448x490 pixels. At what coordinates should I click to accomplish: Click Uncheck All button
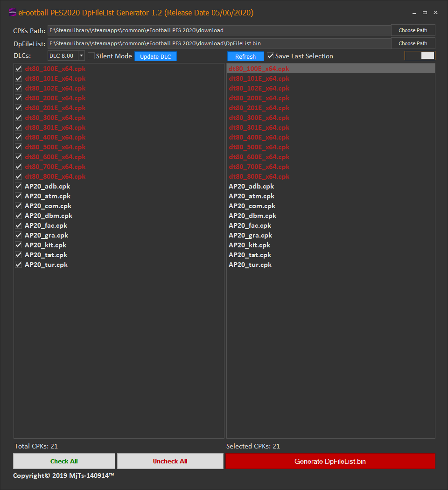(170, 461)
